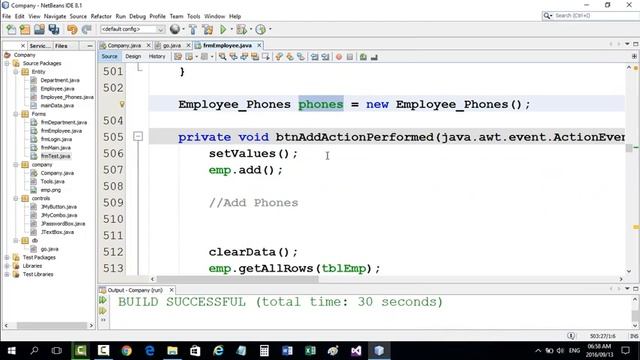640x360 pixels.
Task: Click the Redo toolbar icon
Action: tap(86, 29)
